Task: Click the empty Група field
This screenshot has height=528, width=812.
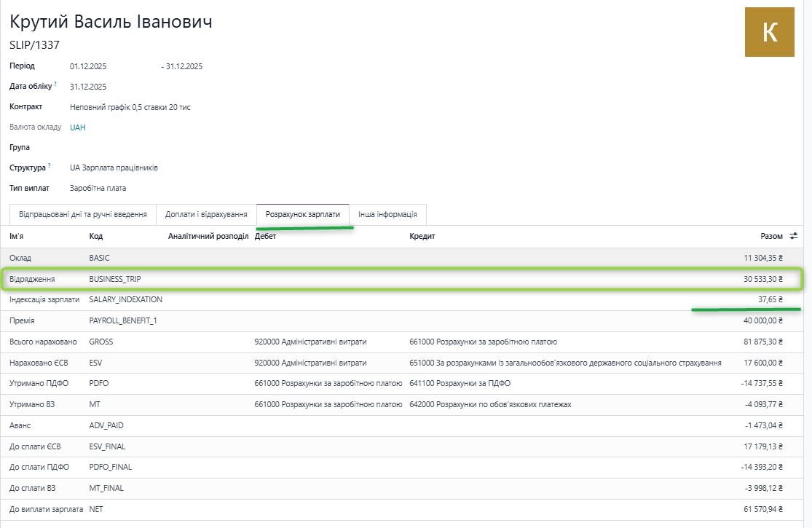Action: pos(146,148)
